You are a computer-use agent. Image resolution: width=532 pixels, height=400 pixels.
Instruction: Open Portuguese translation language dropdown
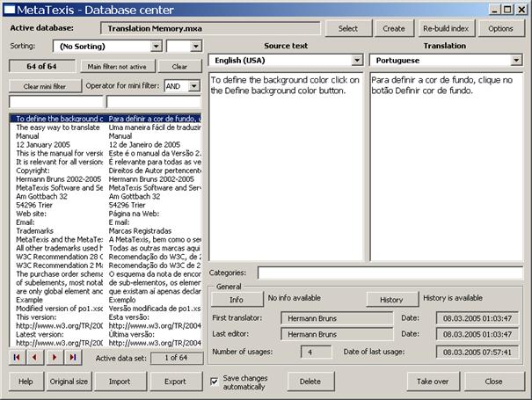pyautogui.click(x=516, y=61)
